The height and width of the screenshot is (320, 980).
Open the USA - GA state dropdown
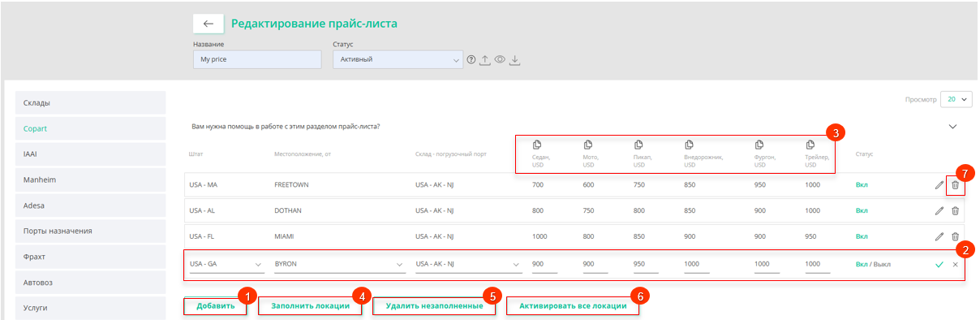pyautogui.click(x=226, y=265)
